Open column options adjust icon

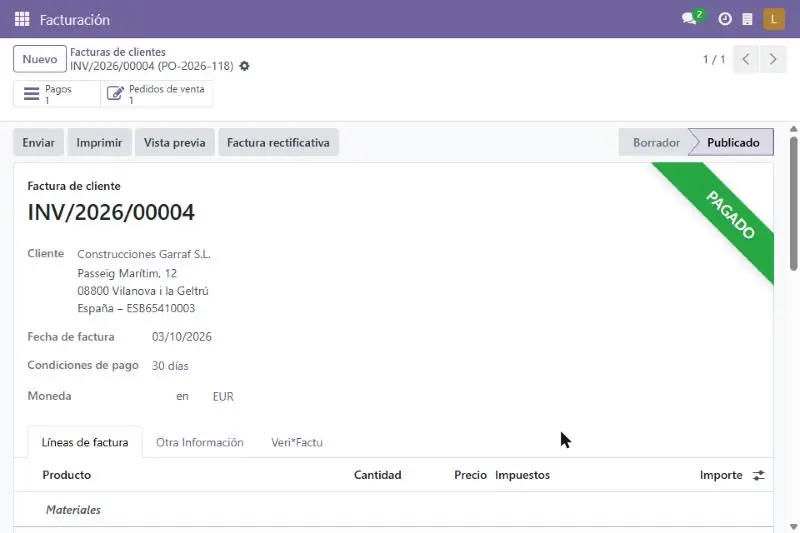point(759,475)
